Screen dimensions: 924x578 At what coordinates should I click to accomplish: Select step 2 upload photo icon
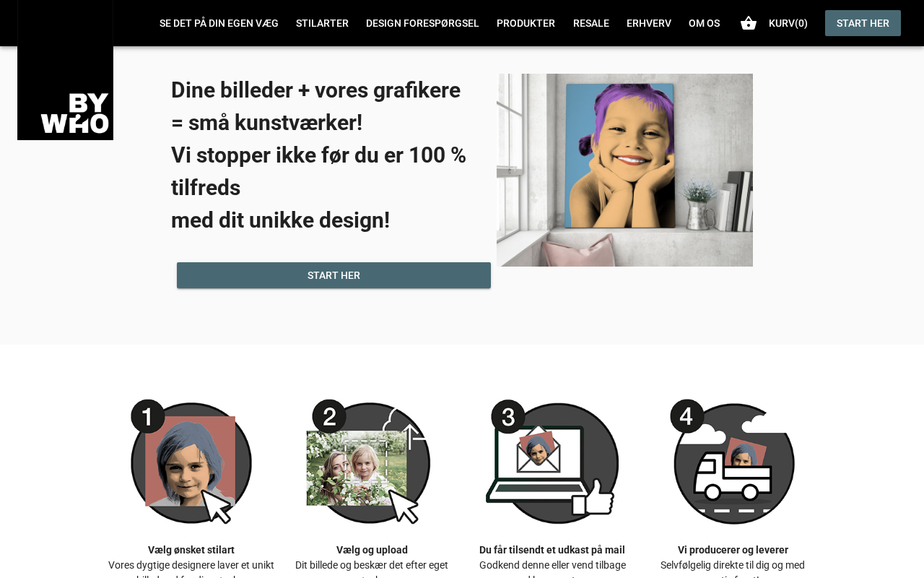click(x=368, y=462)
